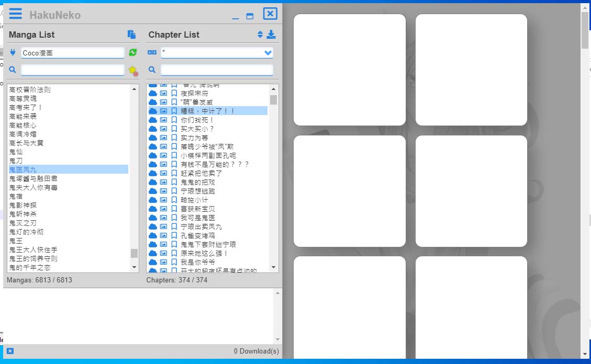Click cloud icon for 喜获新宝贝
Screen dimensions: 591x364
pos(153,209)
